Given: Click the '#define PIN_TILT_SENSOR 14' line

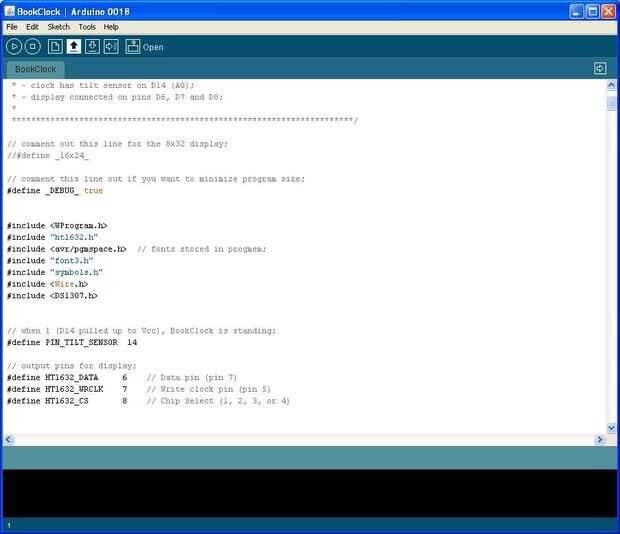Looking at the screenshot, I should 72,342.
